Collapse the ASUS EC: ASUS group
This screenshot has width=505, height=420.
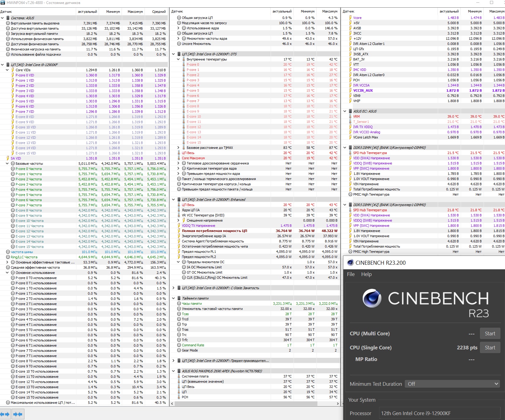345,111
